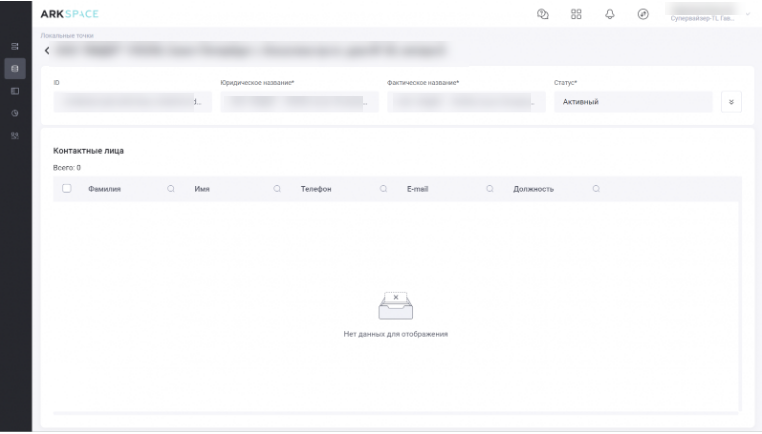This screenshot has height=434, width=762.
Task: Tick the select-all checkbox in table header
Action: (x=67, y=188)
